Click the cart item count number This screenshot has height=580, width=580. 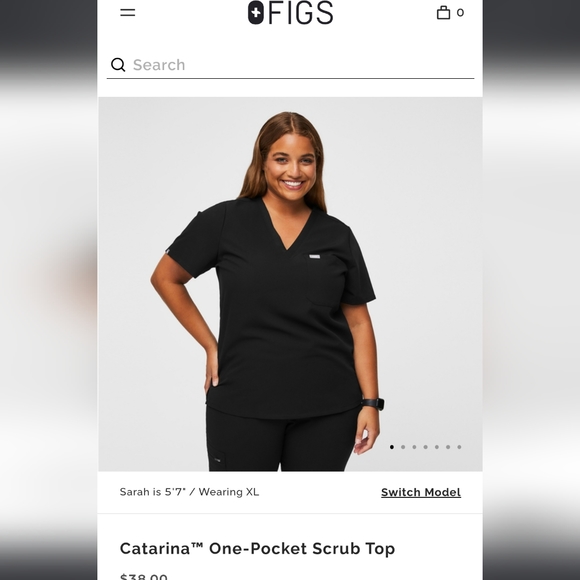pos(460,13)
